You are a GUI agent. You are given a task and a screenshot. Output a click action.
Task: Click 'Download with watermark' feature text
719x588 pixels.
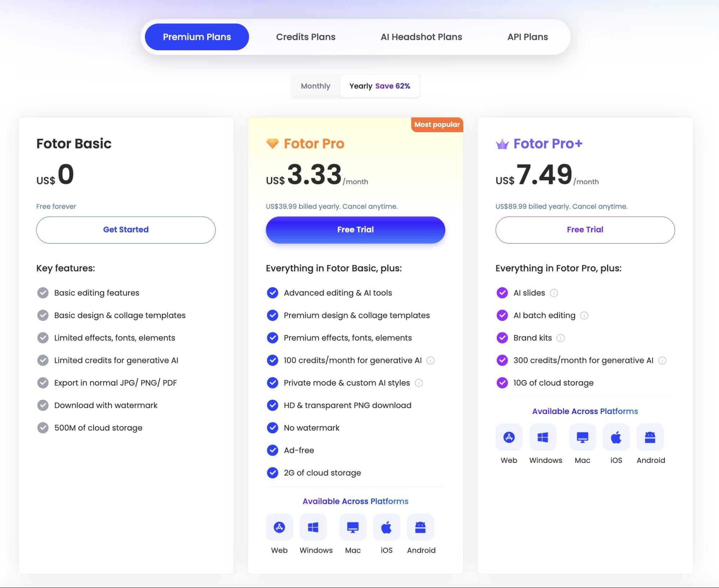pos(106,405)
